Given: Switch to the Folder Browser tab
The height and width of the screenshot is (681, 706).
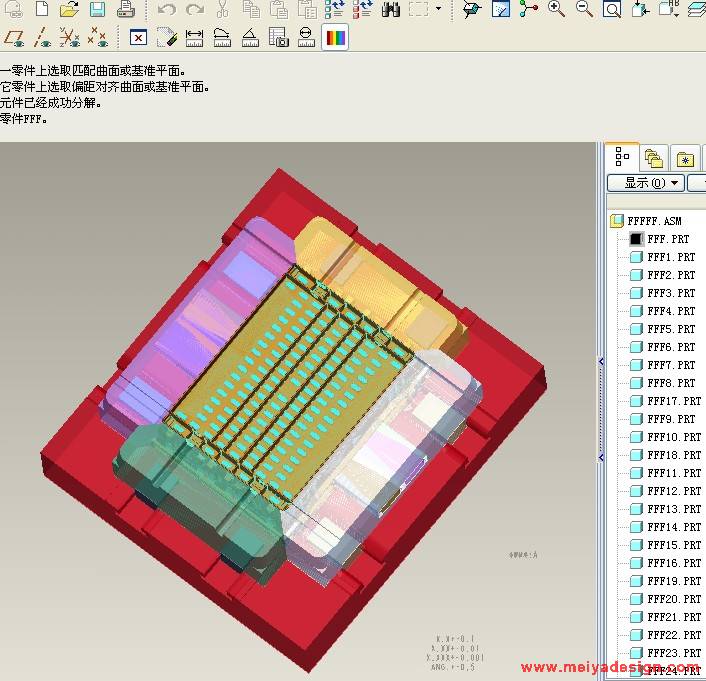Looking at the screenshot, I should tap(654, 158).
